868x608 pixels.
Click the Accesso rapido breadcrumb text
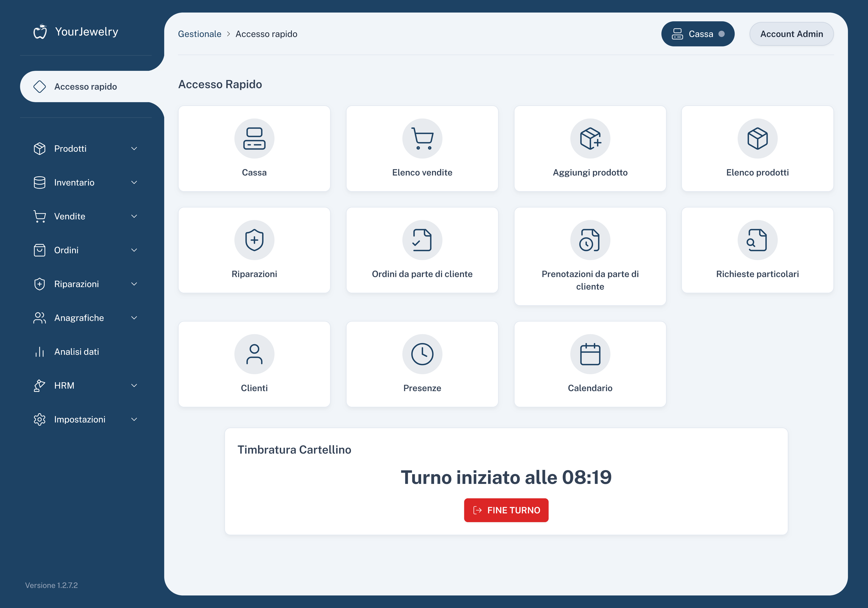coord(267,34)
